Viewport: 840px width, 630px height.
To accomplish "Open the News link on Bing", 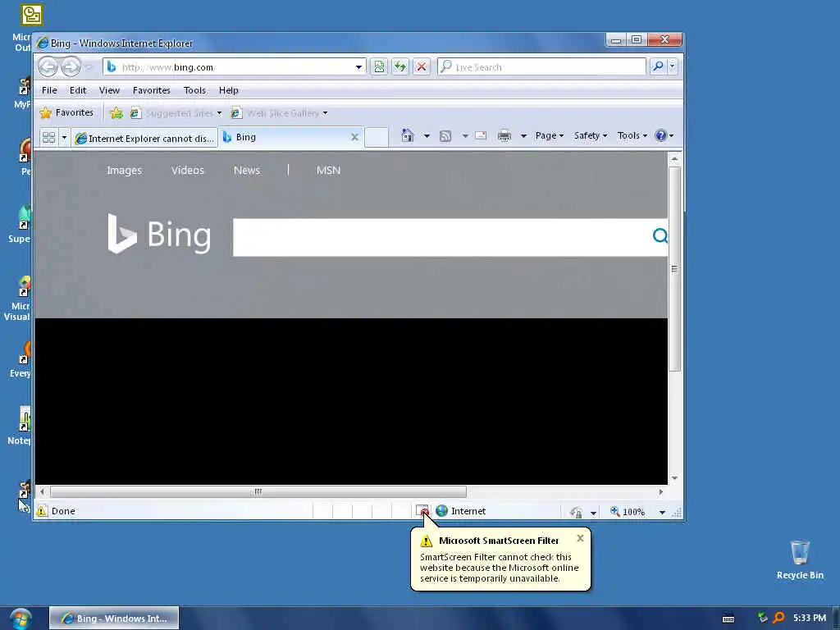I will click(x=246, y=170).
